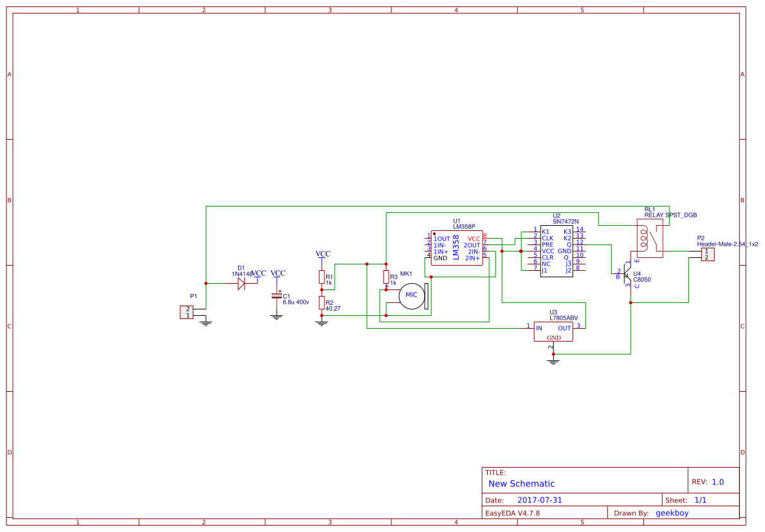This screenshot has width=765, height=532.
Task: Click pin 2 CLK on the SN7472N
Action: [539, 239]
